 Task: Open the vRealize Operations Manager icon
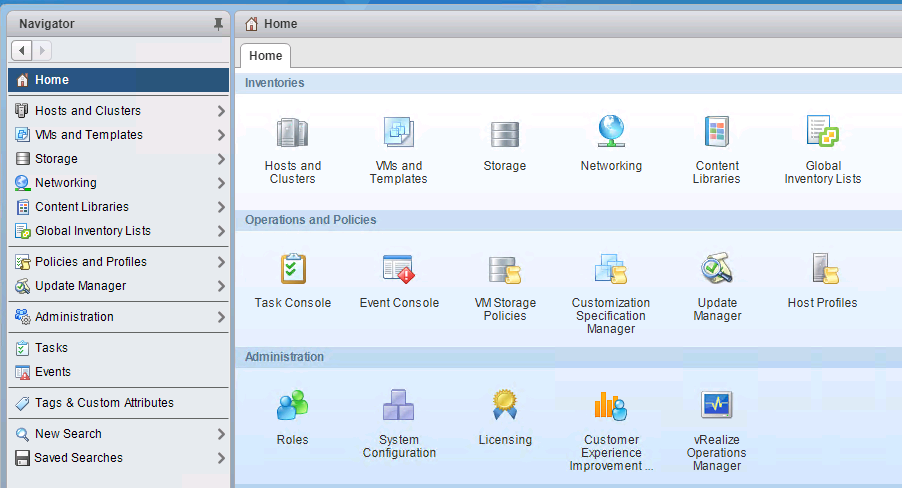[716, 406]
